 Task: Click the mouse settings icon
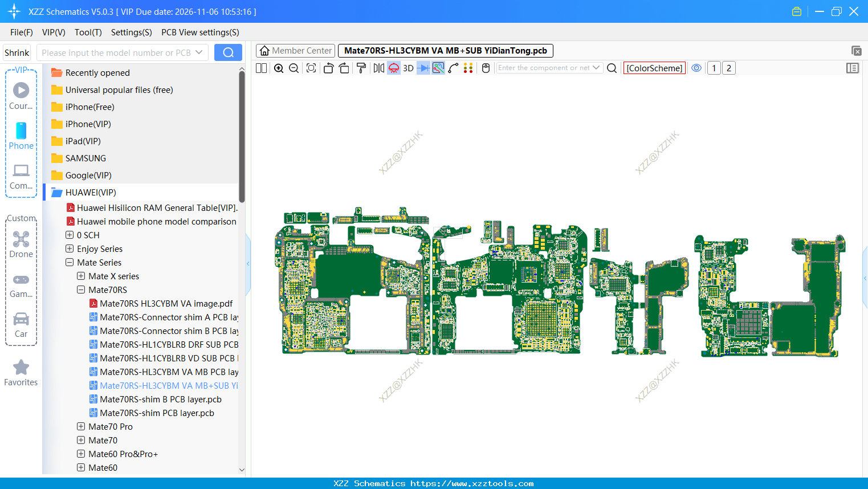(x=486, y=68)
